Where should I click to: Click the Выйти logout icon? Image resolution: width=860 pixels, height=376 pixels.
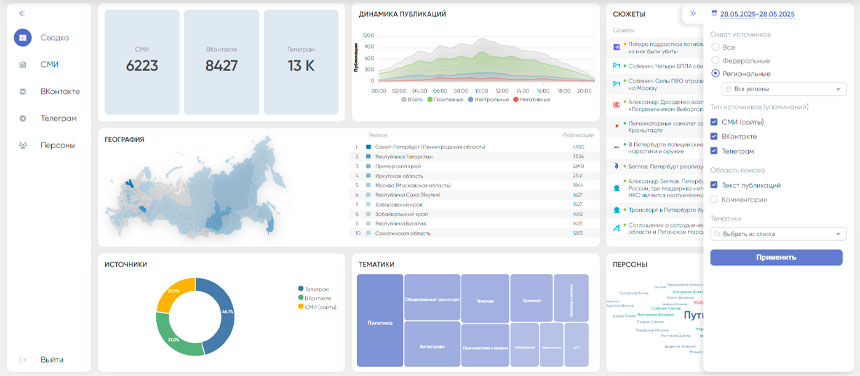pyautogui.click(x=22, y=360)
